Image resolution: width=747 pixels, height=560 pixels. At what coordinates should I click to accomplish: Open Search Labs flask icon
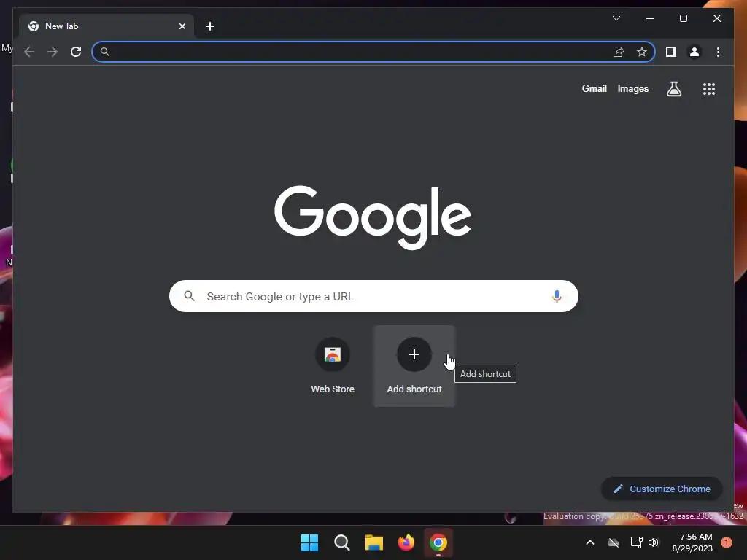pos(673,88)
